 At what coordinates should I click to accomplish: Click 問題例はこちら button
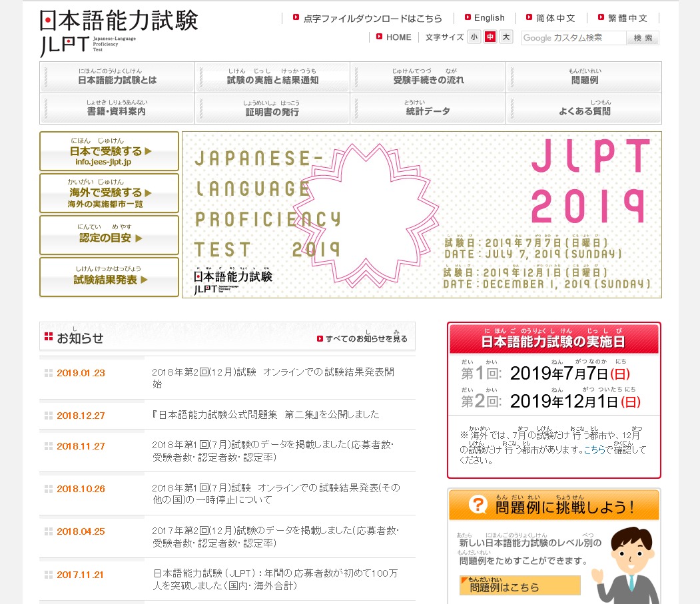coord(520,585)
